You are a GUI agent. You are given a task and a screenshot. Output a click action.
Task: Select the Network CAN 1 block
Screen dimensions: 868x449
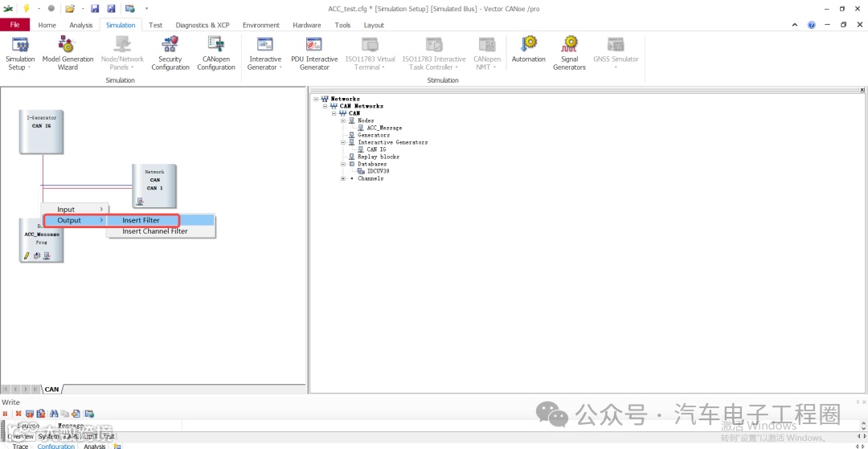click(x=154, y=186)
